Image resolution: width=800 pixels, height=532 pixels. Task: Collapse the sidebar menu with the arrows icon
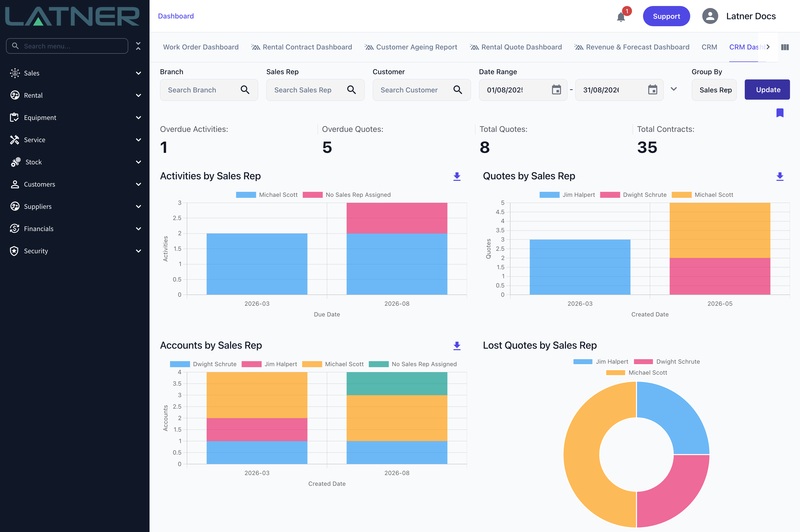(138, 46)
